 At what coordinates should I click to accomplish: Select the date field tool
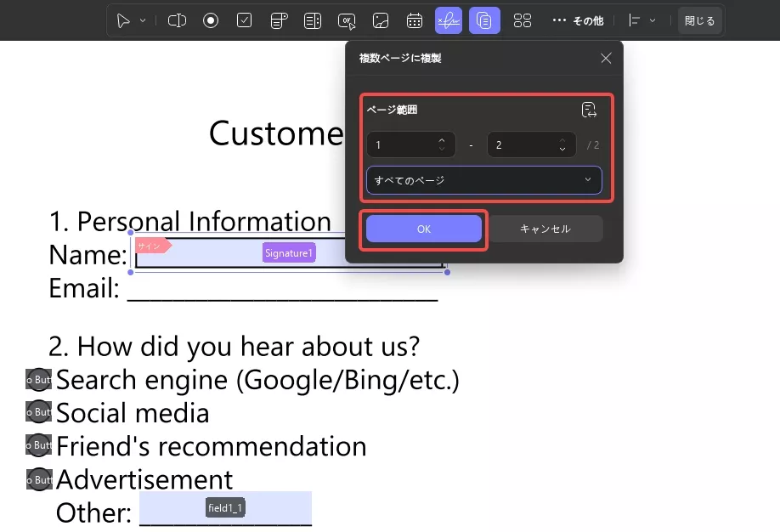click(x=415, y=21)
